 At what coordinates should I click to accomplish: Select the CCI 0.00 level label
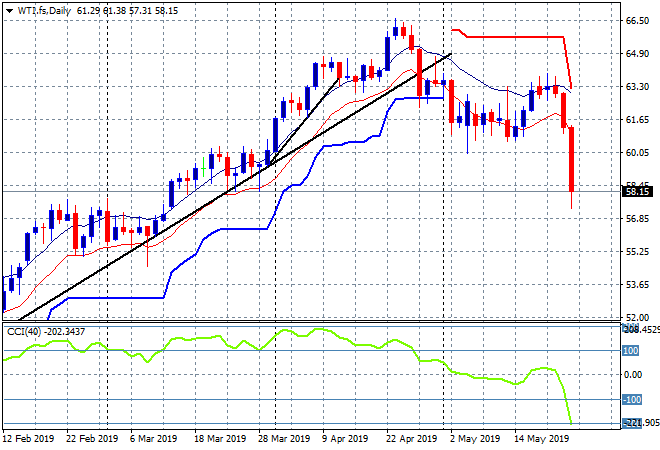(633, 375)
